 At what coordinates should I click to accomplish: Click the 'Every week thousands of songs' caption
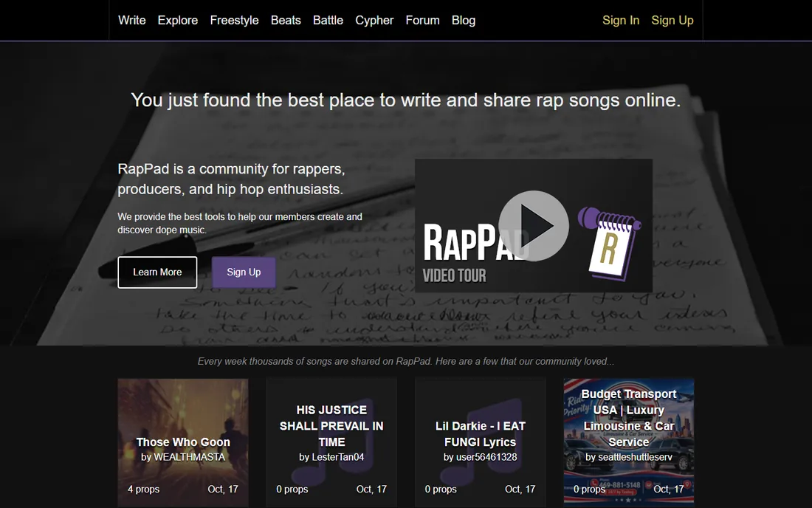(406, 362)
